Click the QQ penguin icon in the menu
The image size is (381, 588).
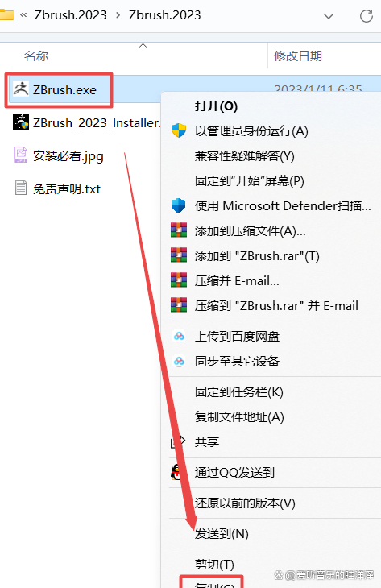176,472
